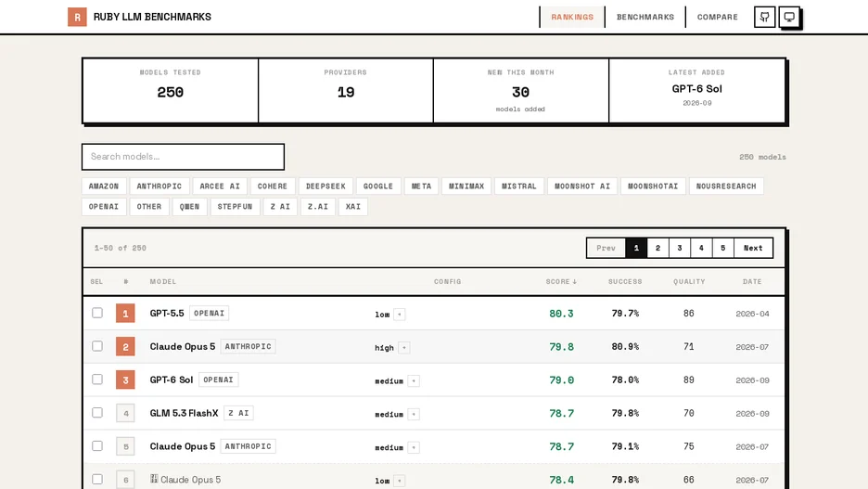Click the disabled Prev page button

click(606, 248)
